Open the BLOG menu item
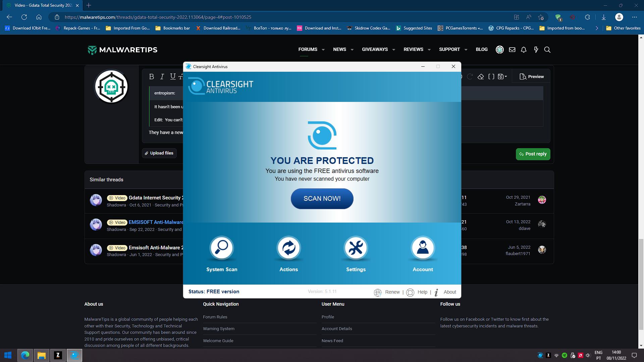The height and width of the screenshot is (362, 644). click(x=481, y=49)
